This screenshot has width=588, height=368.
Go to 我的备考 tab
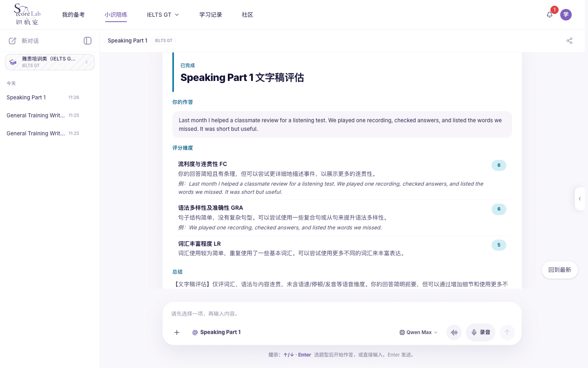point(73,15)
